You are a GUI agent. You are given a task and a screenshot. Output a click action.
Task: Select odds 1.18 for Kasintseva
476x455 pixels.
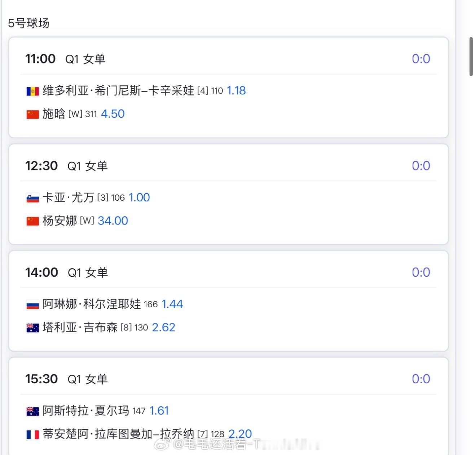pos(236,90)
